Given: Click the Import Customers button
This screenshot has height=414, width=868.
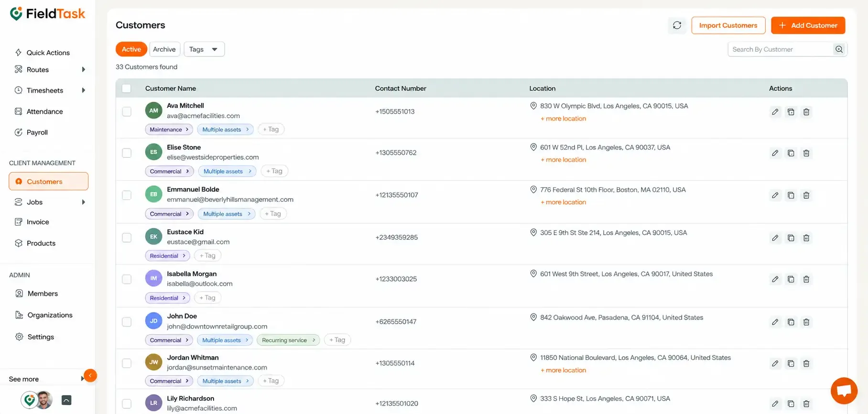Looking at the screenshot, I should point(728,25).
